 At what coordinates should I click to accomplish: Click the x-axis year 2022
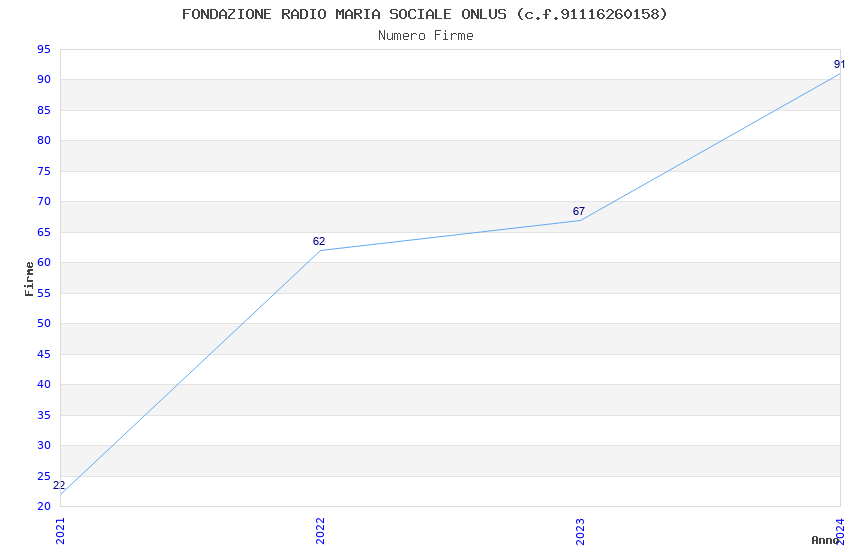[320, 531]
